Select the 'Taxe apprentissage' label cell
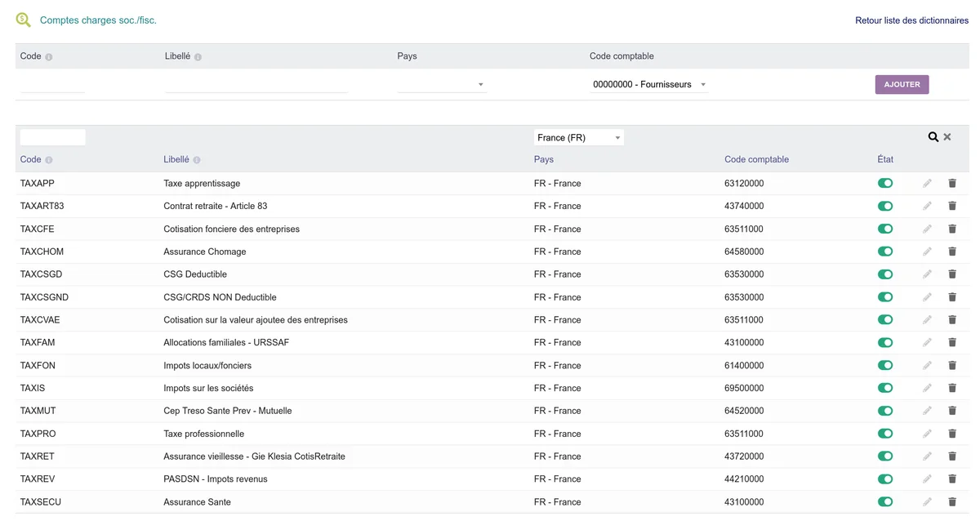The width and height of the screenshot is (980, 521). coord(202,184)
